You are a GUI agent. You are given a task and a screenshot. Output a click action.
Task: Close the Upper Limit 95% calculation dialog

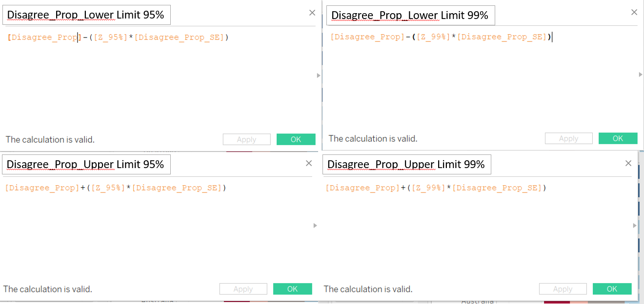click(x=309, y=163)
